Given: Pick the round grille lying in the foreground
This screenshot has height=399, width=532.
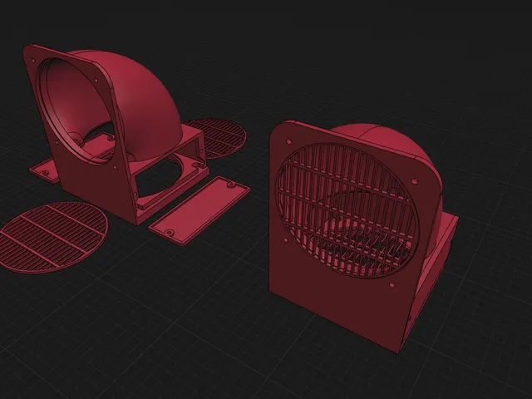Looking at the screenshot, I should point(53,238).
